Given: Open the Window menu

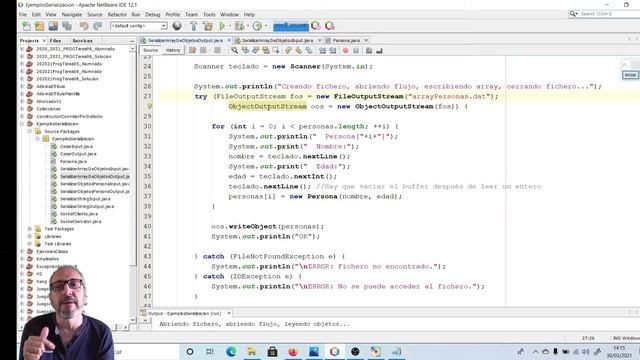Looking at the screenshot, I should point(229,15).
